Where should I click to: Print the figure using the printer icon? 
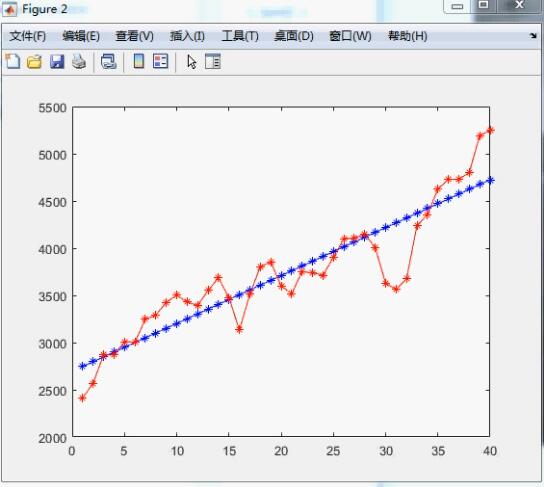[x=79, y=62]
